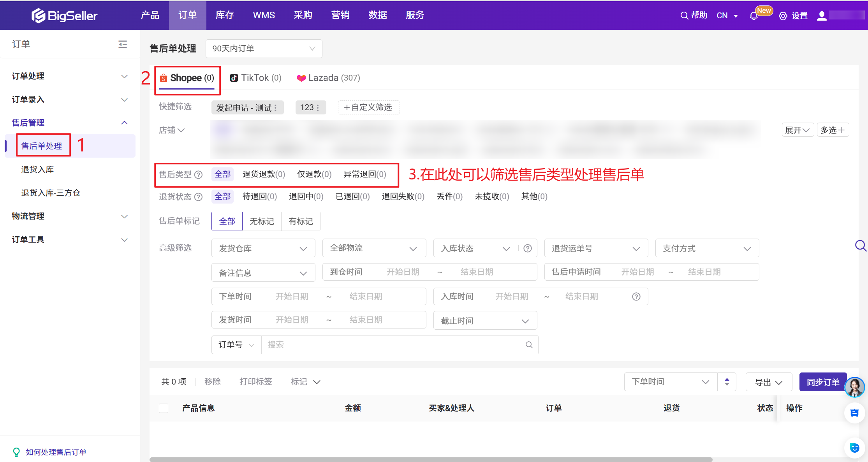Open the 发货仓库 dropdown
The height and width of the screenshot is (462, 868).
point(263,248)
